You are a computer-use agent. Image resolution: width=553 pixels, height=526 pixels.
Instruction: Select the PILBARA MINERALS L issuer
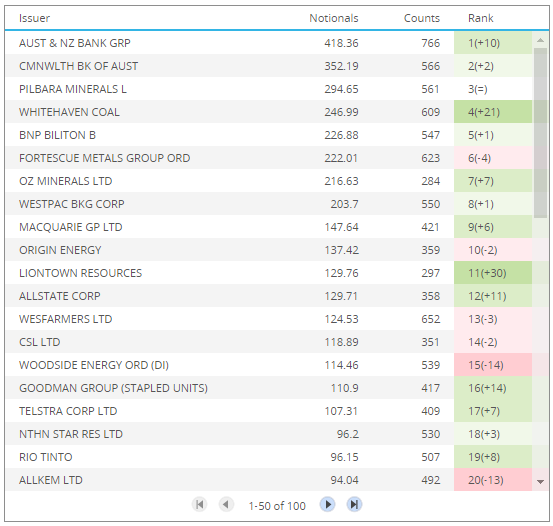tap(73, 89)
